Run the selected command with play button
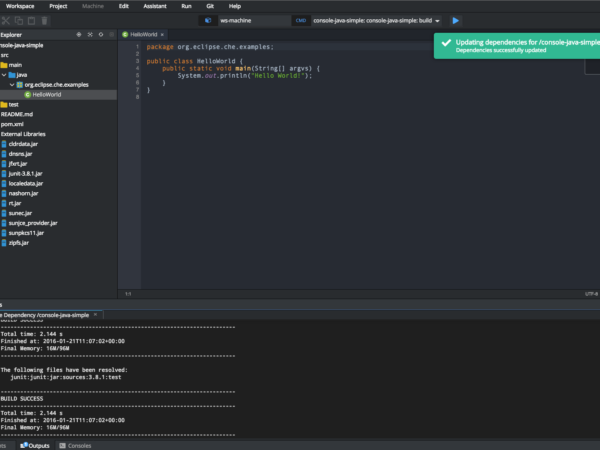The height and width of the screenshot is (450, 600). coord(455,21)
